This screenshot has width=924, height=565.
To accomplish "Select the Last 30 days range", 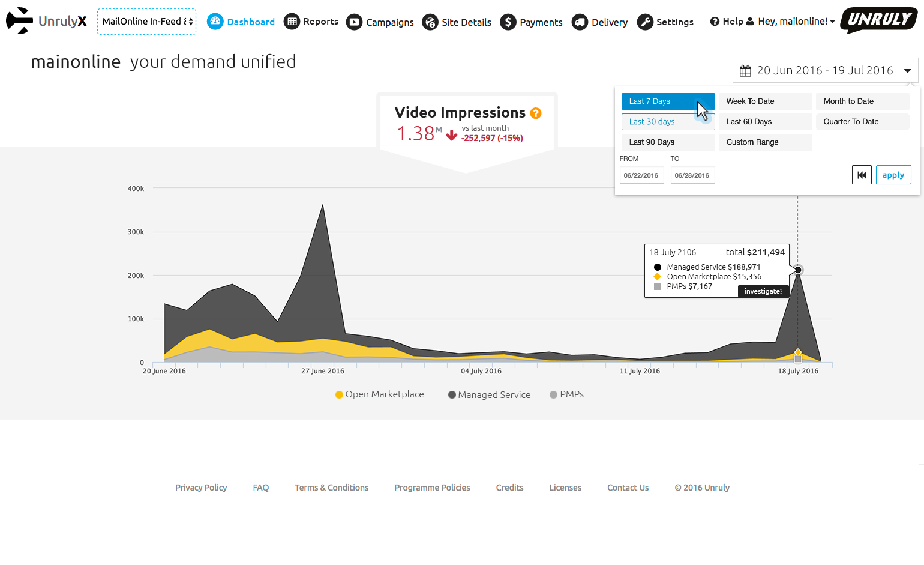I will [x=668, y=122].
